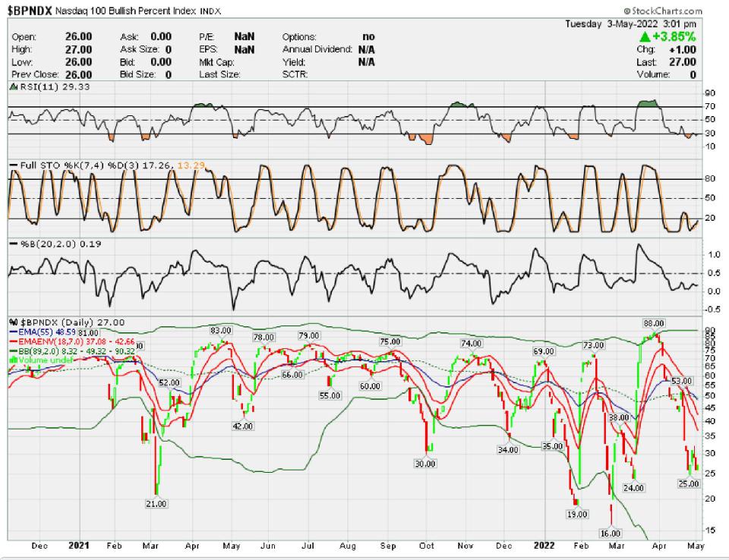Click the SCTR label
This screenshot has height=560, width=729.
click(295, 74)
